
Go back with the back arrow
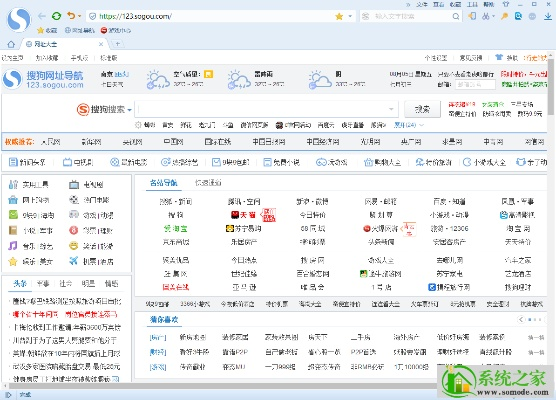[x=41, y=16]
